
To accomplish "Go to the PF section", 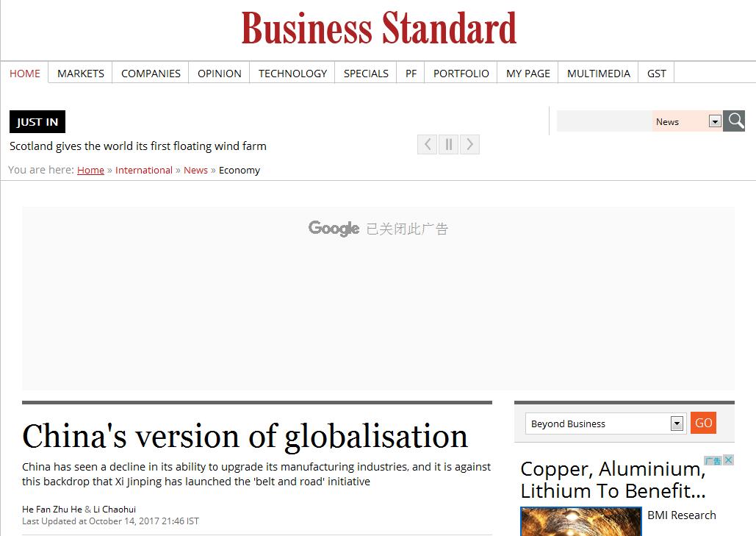I will click(x=411, y=74).
